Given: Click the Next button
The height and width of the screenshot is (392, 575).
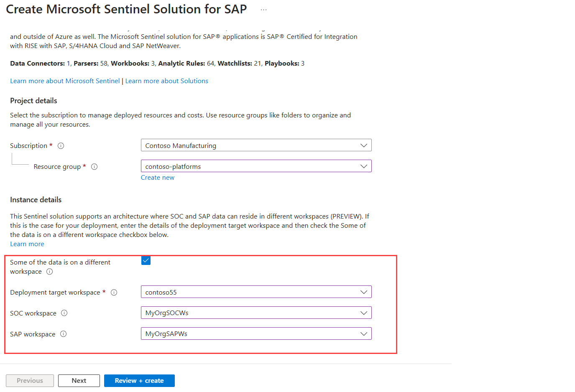Looking at the screenshot, I should coord(79,380).
